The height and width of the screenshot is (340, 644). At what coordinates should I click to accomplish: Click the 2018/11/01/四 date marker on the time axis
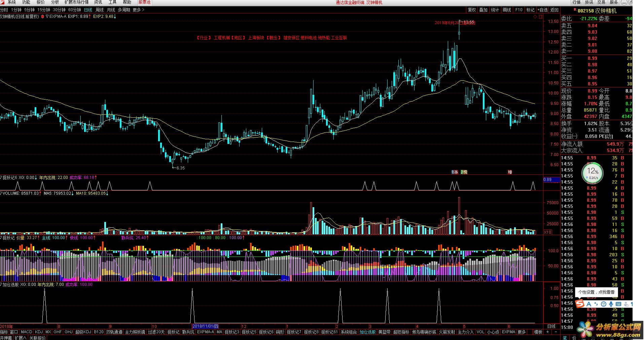pyautogui.click(x=206, y=326)
